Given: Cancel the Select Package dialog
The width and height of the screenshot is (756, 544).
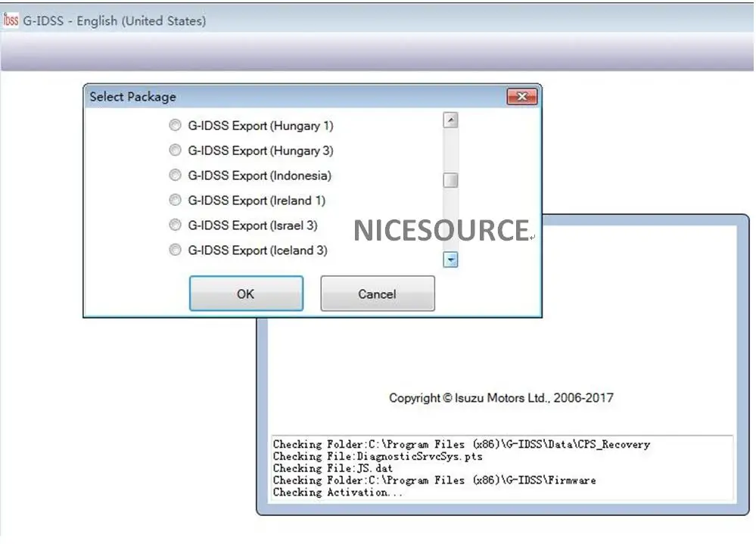Looking at the screenshot, I should (378, 294).
